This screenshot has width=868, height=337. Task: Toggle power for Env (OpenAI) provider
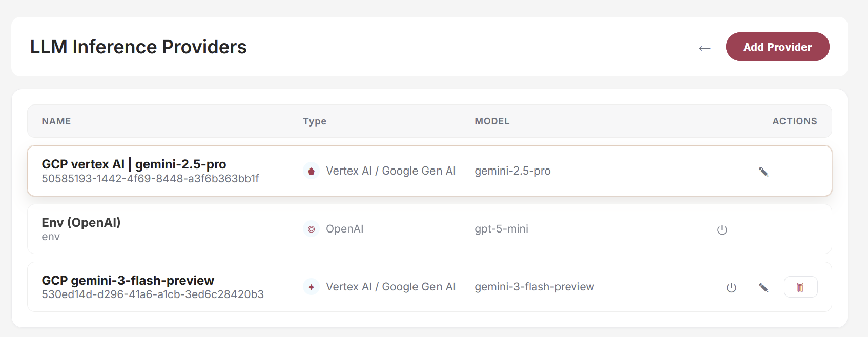coord(722,229)
